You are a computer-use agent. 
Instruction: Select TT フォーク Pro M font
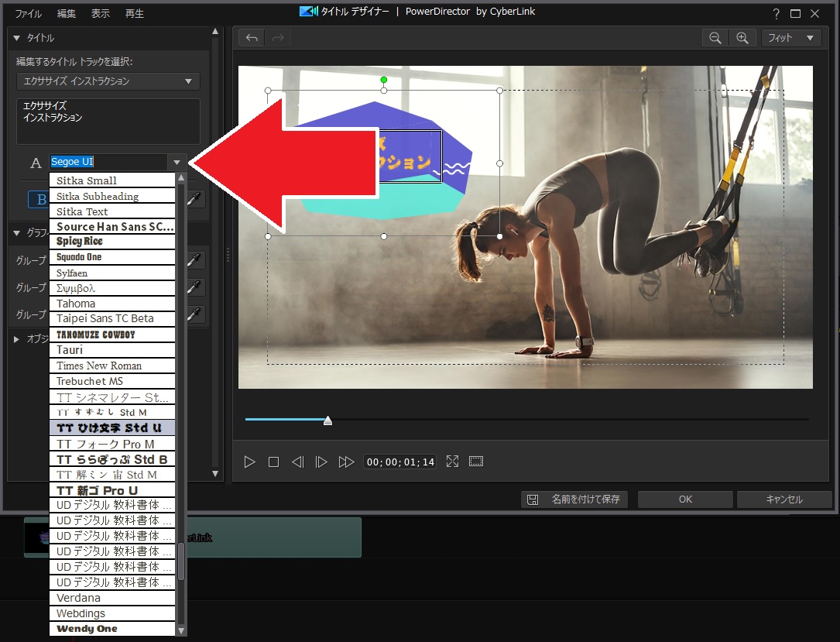[112, 444]
